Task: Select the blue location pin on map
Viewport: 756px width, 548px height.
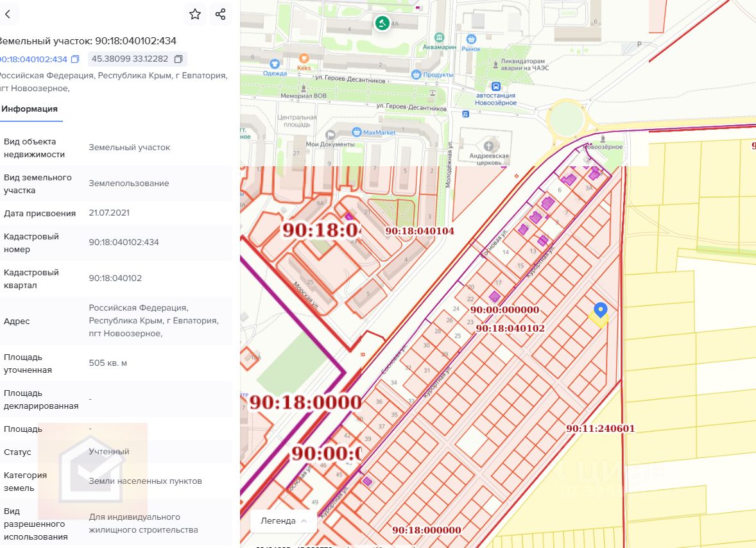Action: [600, 309]
